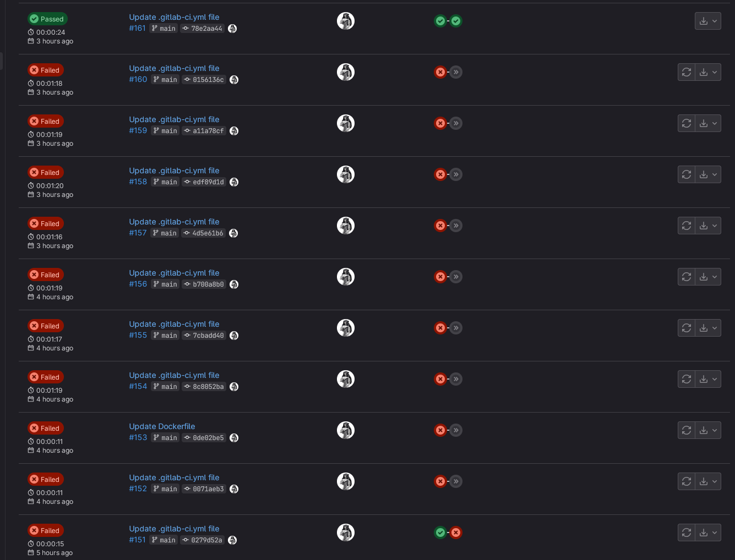Retry pipeline #160 using the refresh icon
The width and height of the screenshot is (735, 560).
(x=687, y=72)
